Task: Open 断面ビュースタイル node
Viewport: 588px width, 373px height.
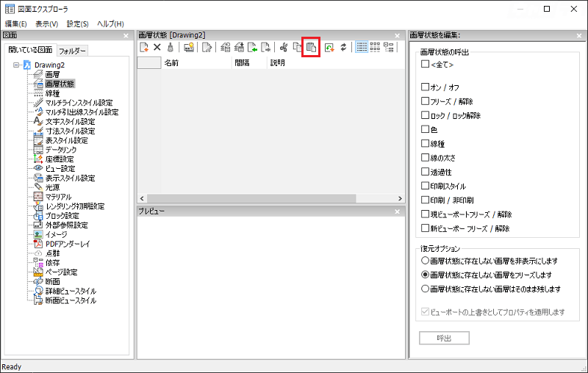Action: (71, 300)
